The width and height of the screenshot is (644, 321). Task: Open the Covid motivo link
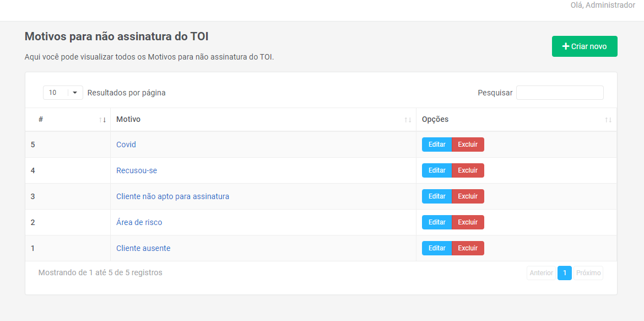[x=126, y=145]
